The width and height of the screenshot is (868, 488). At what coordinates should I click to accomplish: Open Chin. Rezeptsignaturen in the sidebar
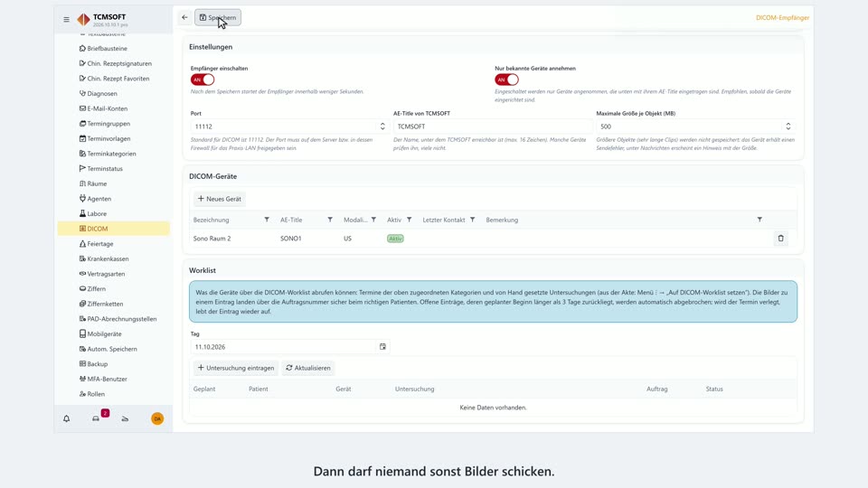coord(119,63)
